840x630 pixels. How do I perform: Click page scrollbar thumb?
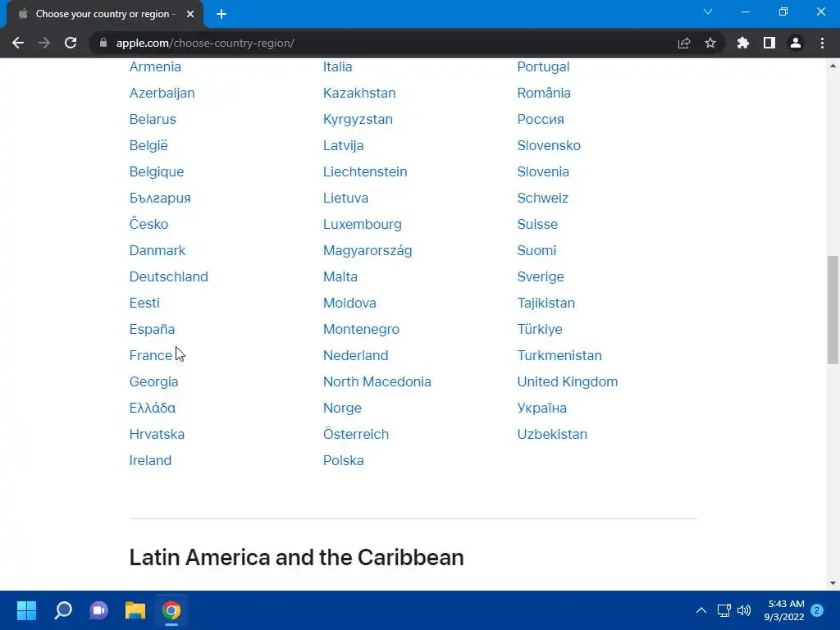[x=833, y=309]
